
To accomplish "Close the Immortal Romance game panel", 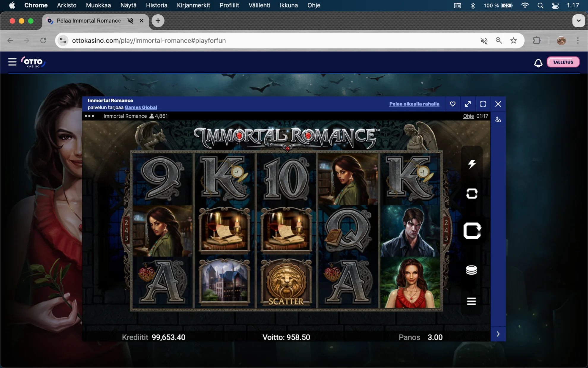I will (x=498, y=104).
